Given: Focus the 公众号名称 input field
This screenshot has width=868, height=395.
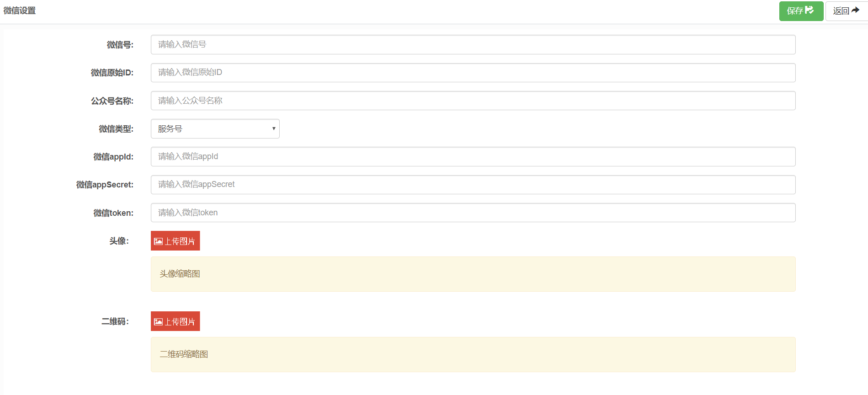Looking at the screenshot, I should (473, 101).
